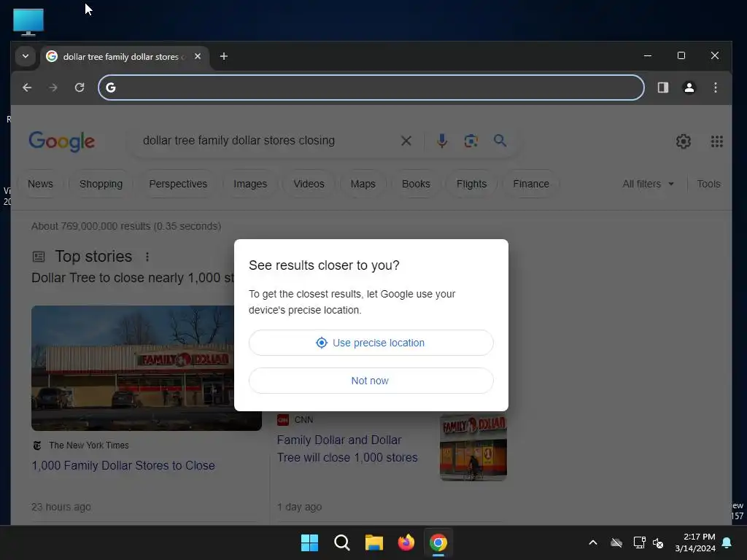Click "The New York Times" source label
Screen dimensions: 747x560
click(88, 446)
